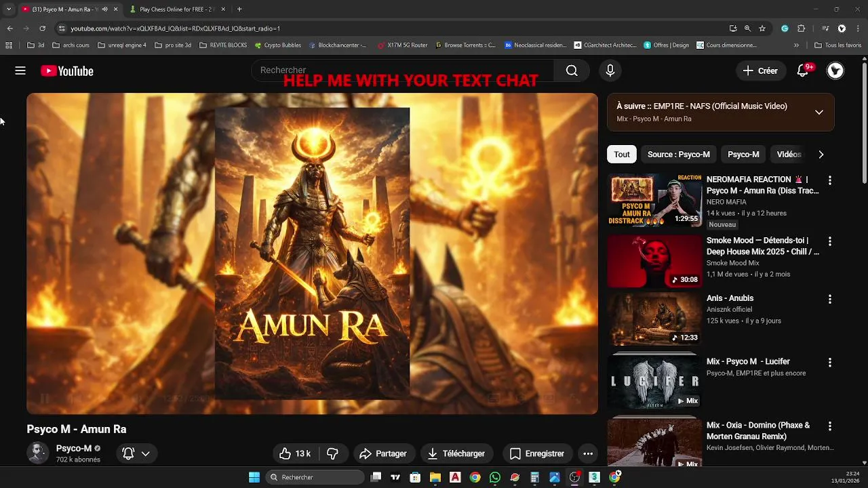The height and width of the screenshot is (488, 868).
Task: Click the Créer button
Action: click(760, 70)
